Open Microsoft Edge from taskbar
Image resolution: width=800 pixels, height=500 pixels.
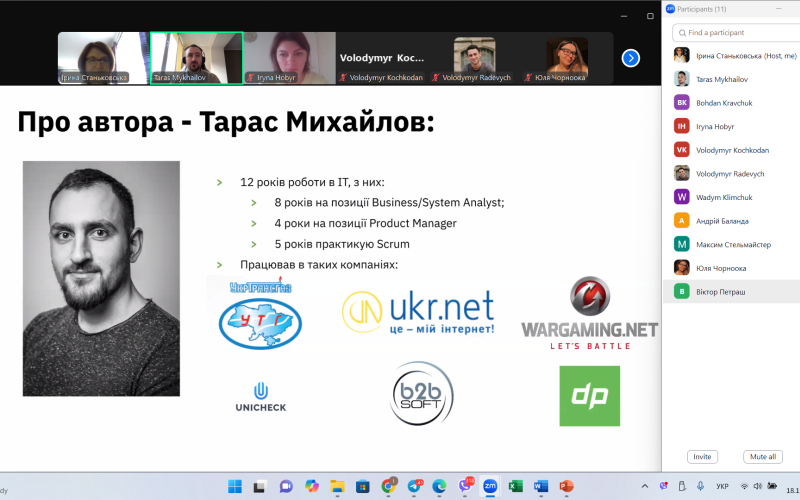[x=439, y=486]
